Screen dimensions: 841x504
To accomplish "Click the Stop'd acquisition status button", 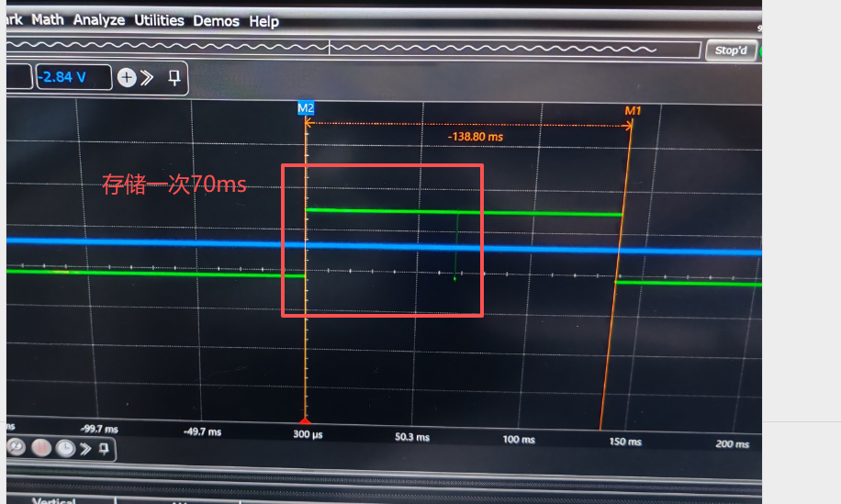I will click(731, 50).
